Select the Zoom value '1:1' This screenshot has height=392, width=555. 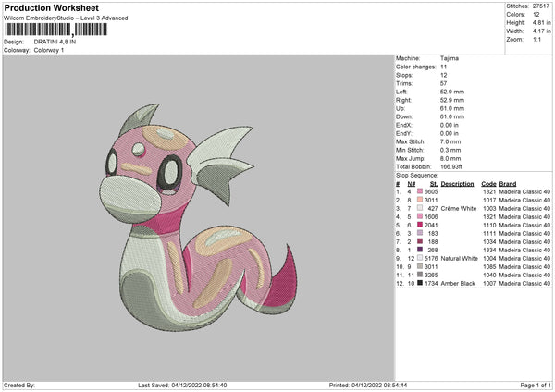tap(536, 39)
